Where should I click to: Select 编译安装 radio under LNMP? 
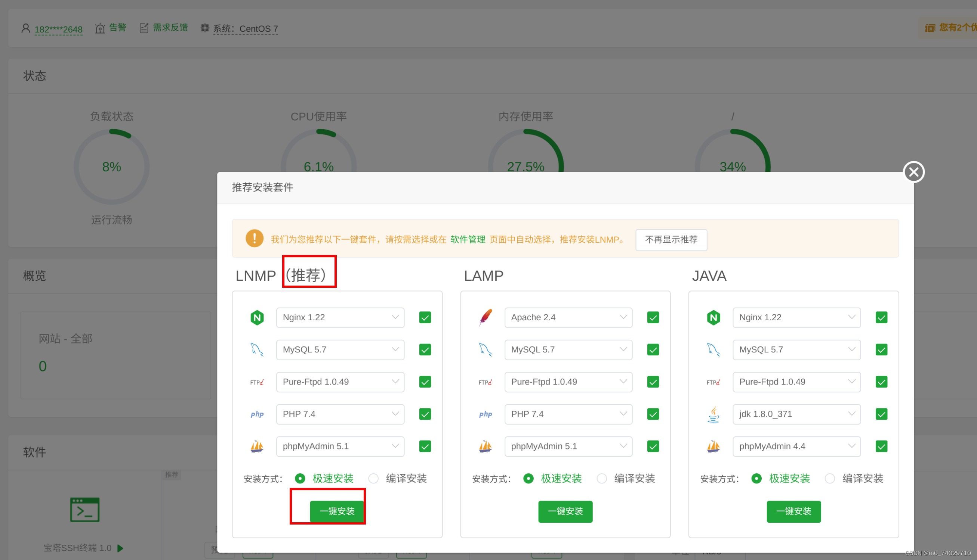(x=373, y=479)
